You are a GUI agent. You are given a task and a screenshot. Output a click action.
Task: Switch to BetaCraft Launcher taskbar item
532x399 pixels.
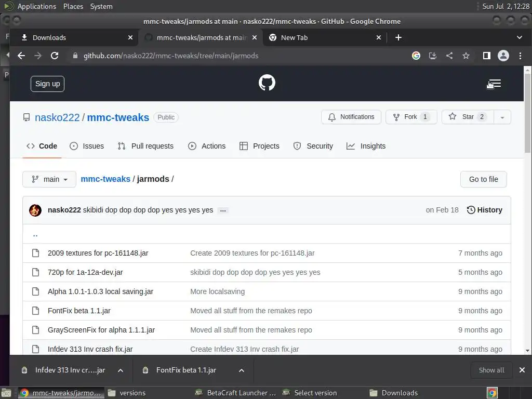click(236, 393)
